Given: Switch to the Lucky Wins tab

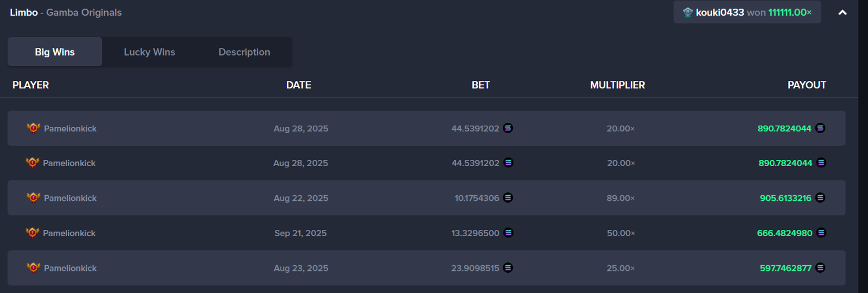Looking at the screenshot, I should coord(149,52).
